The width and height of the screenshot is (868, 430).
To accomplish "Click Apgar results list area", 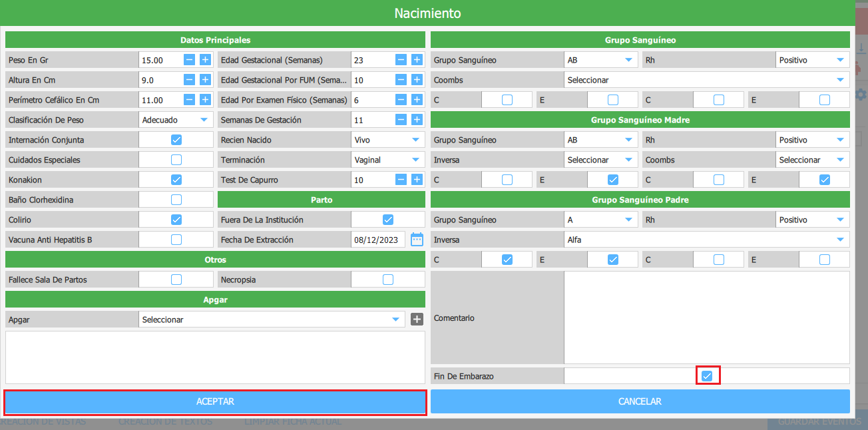I will pyautogui.click(x=215, y=357).
